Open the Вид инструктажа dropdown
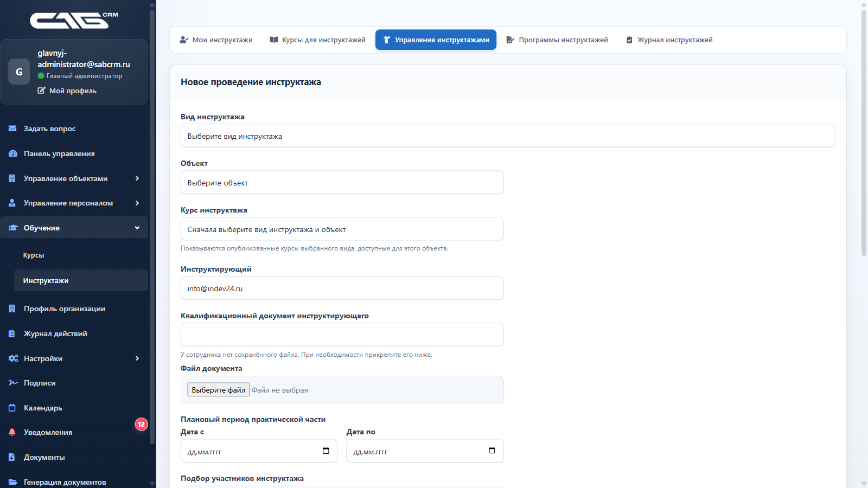This screenshot has height=488, width=868. pos(508,136)
